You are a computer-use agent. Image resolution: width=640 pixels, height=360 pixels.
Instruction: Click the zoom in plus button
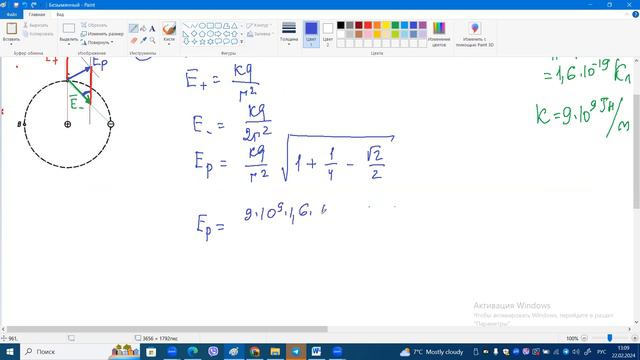pyautogui.click(x=635, y=338)
